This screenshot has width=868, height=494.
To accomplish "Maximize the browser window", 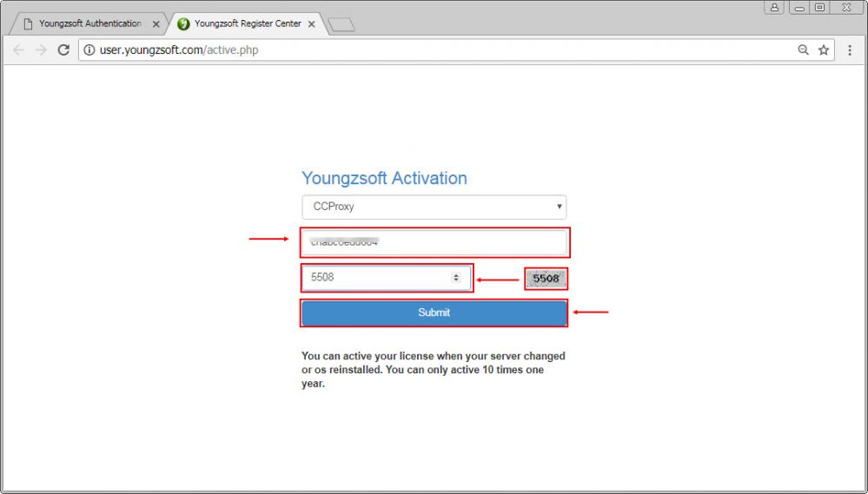I will (x=820, y=7).
